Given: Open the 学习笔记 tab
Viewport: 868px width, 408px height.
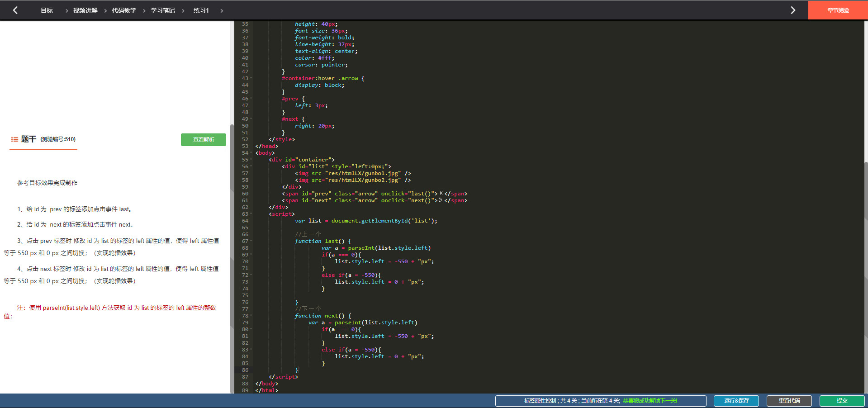Looking at the screenshot, I should 163,10.
